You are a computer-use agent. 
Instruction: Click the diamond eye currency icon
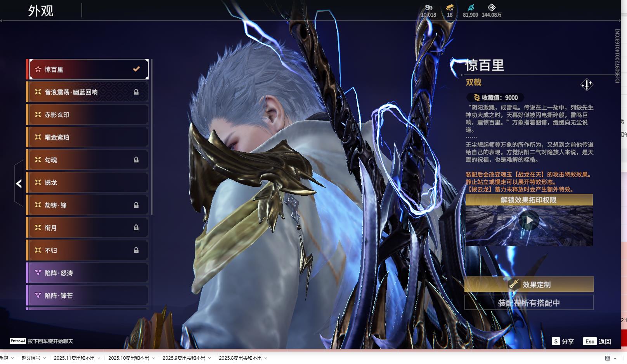492,7
